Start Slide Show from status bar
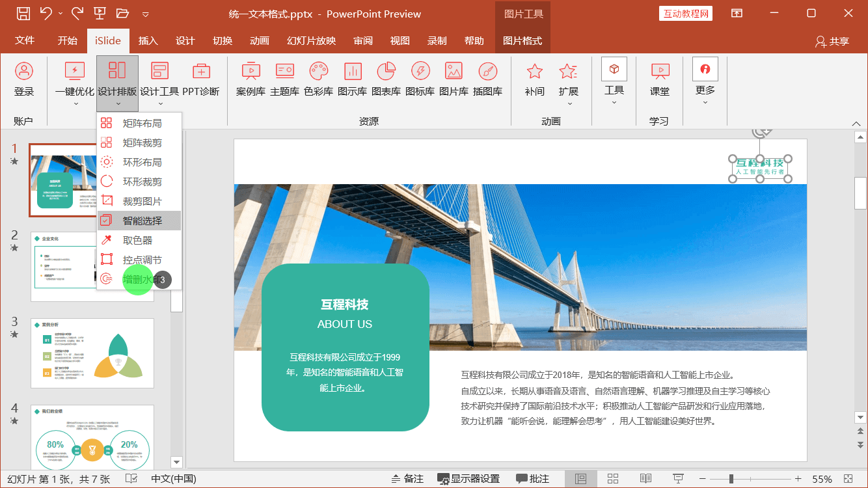 click(x=678, y=479)
